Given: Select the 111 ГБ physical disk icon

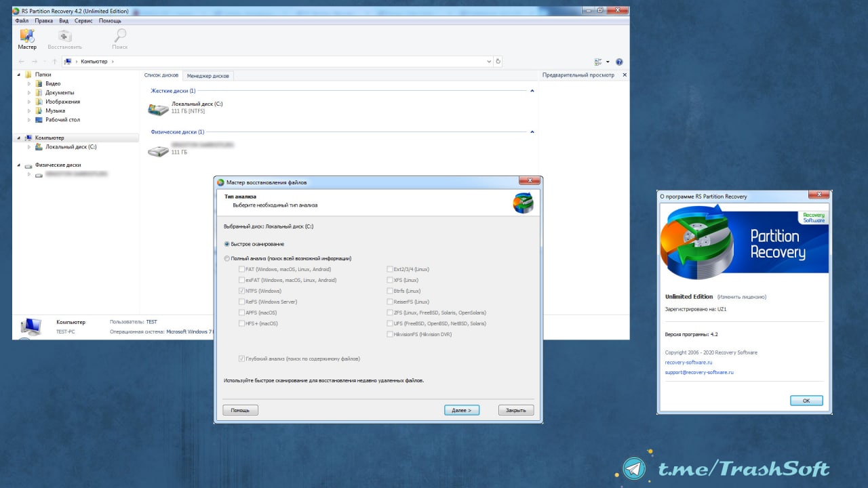Looking at the screenshot, I should [x=158, y=150].
